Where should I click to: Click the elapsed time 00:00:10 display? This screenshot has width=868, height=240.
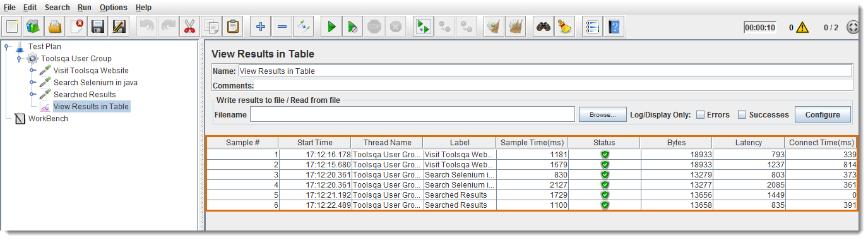(759, 27)
